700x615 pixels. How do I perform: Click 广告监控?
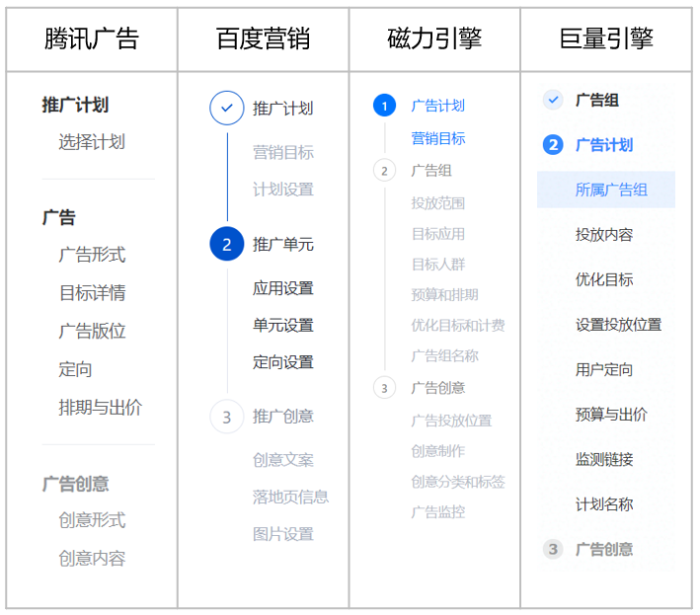(x=438, y=512)
